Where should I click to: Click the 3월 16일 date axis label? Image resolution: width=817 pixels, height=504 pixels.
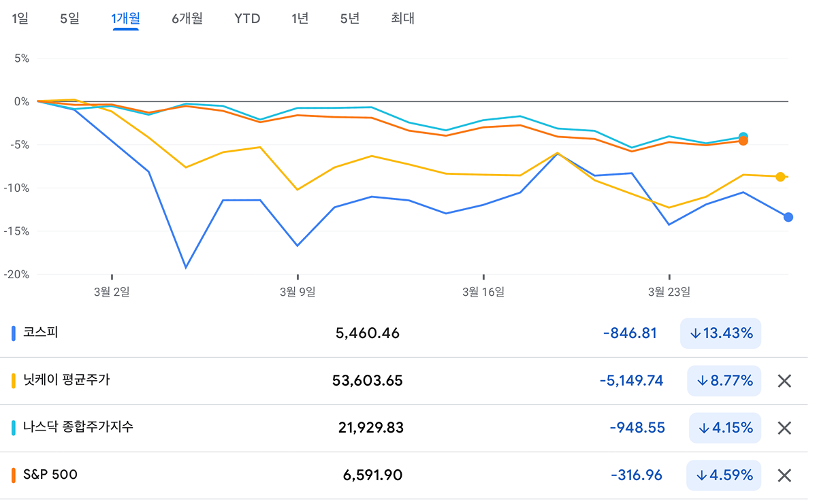pos(483,292)
